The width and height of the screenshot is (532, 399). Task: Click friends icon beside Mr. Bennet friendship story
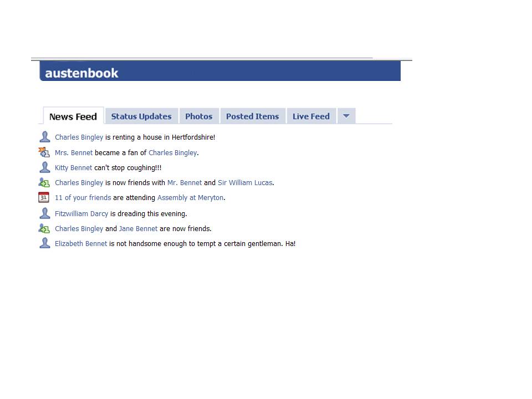click(44, 182)
